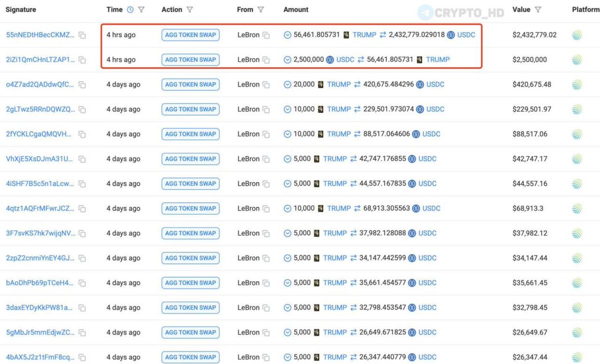Viewport: 600px width, 364px height.
Task: Click the Signature column header
Action: [21, 9]
